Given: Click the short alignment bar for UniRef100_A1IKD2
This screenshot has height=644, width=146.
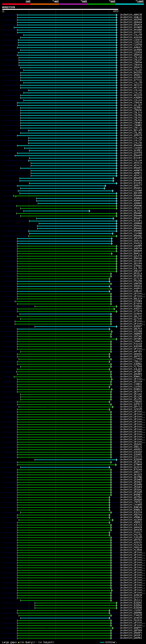Looking at the screenshot, I should pos(57,211).
